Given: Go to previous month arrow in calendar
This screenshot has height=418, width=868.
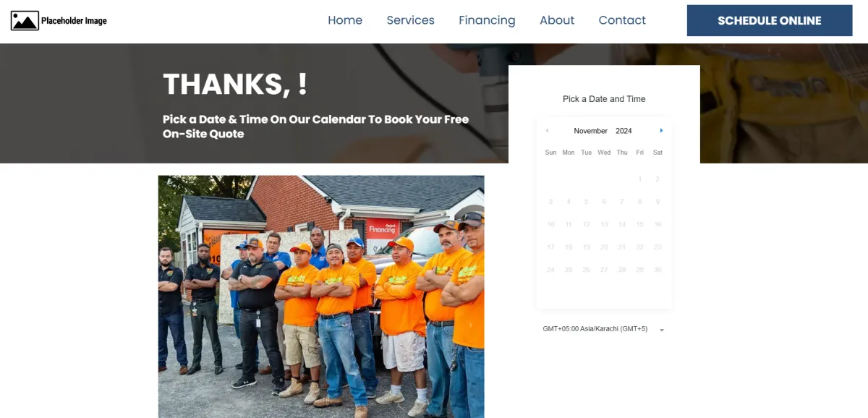Looking at the screenshot, I should (547, 131).
